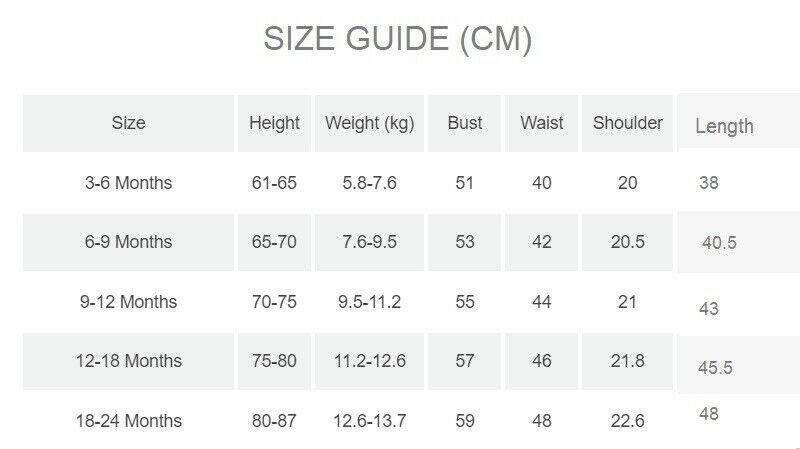Select the length value 40.5
The width and height of the screenshot is (800, 449).
[719, 243]
